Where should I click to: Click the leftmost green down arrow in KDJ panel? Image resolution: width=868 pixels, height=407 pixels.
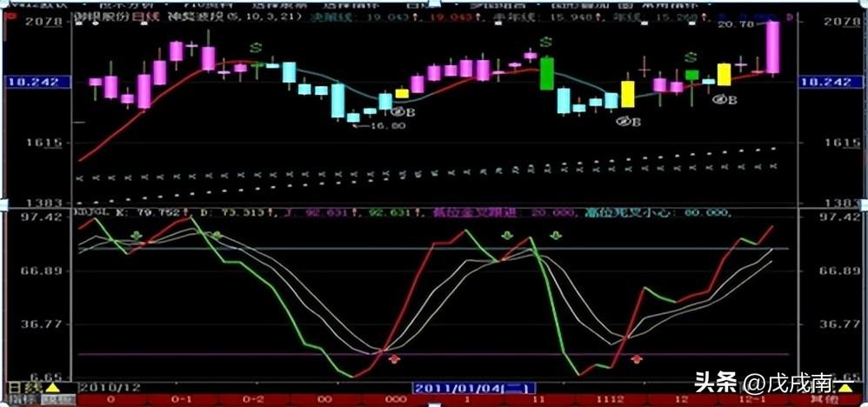point(136,236)
